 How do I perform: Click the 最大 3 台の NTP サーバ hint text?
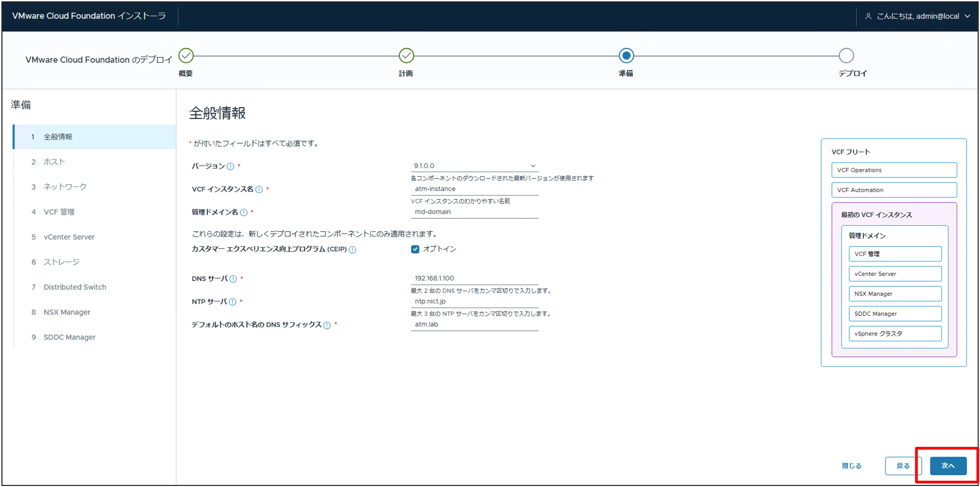click(x=482, y=314)
